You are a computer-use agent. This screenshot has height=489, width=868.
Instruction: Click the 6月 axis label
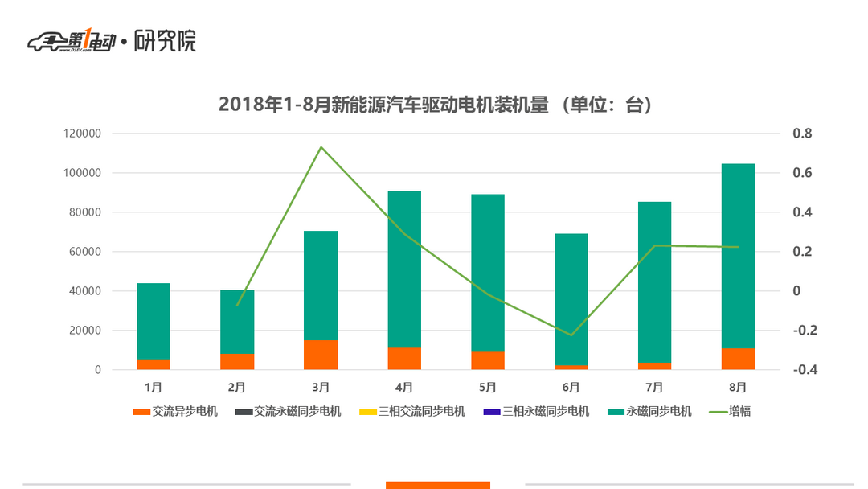(571, 387)
